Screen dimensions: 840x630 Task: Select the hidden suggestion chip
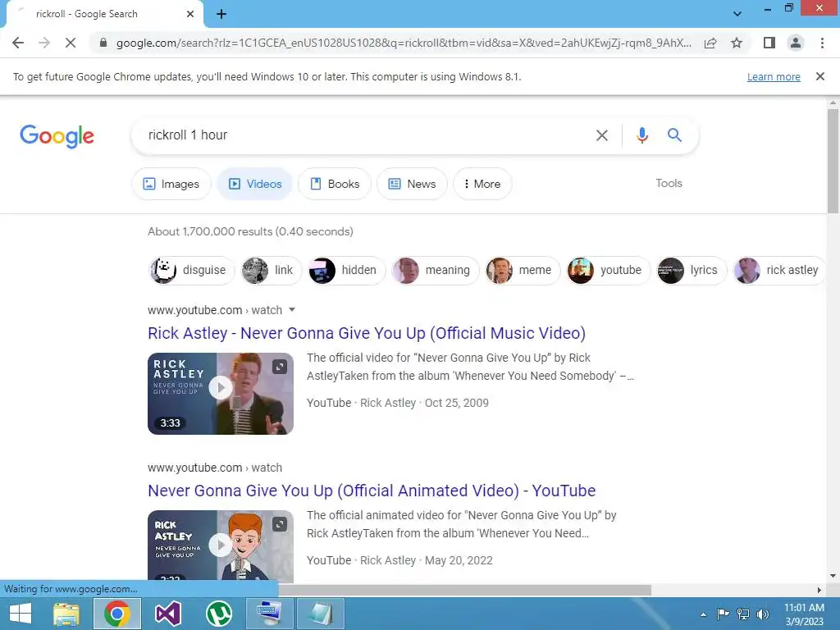click(347, 270)
